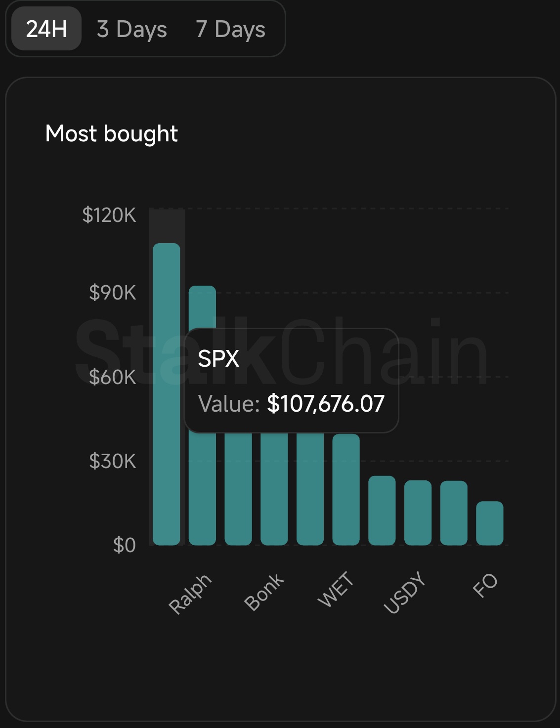Select the 24H time range tab
560x728 pixels.
pyautogui.click(x=46, y=29)
